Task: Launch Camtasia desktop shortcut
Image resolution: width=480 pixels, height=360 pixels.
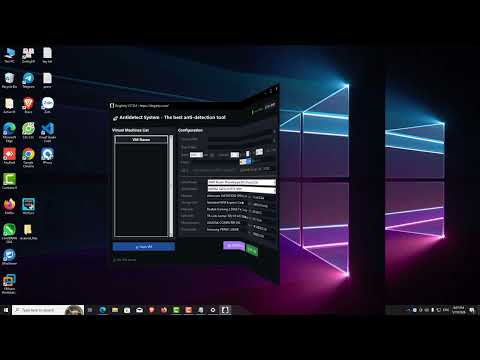Action: tap(9, 181)
